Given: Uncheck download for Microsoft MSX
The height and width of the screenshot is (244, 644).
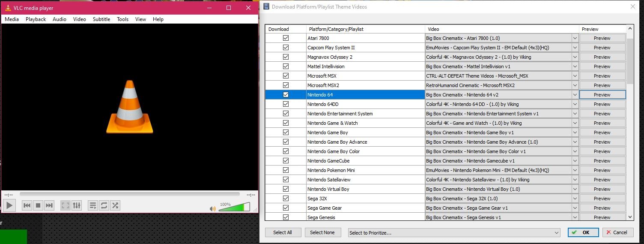Looking at the screenshot, I should pyautogui.click(x=286, y=76).
